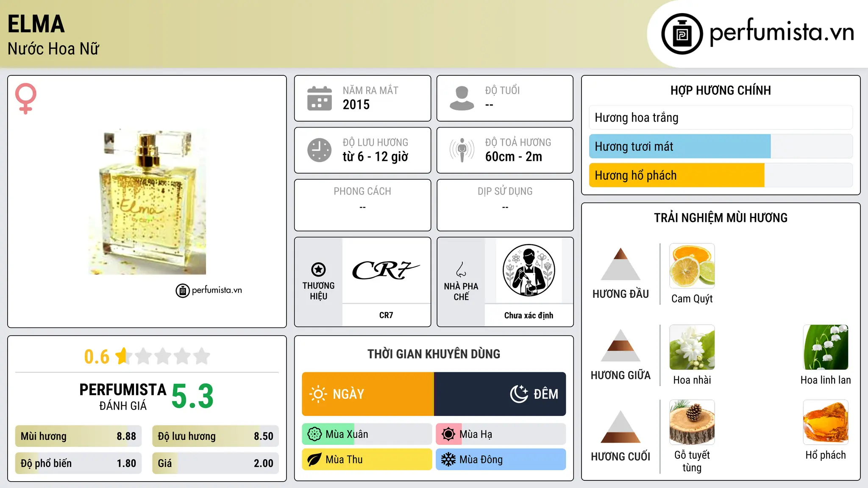Click the pink female gender symbol
The image size is (868, 488).
tap(25, 99)
